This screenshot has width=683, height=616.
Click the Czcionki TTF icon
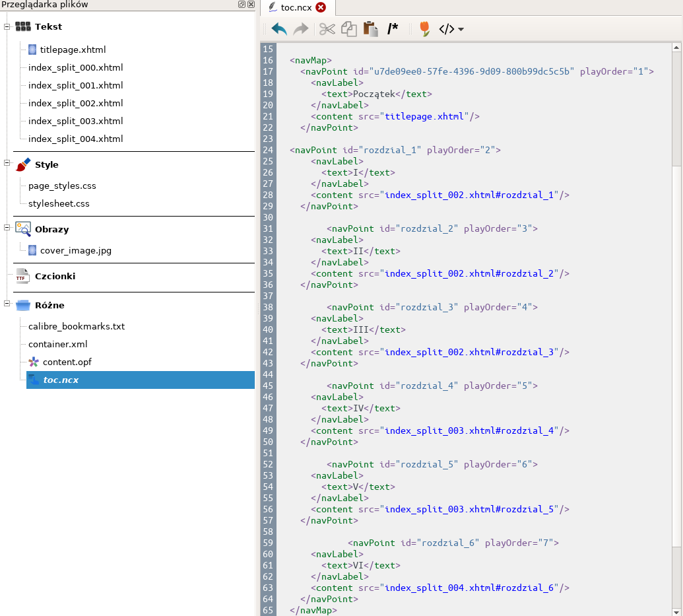pyautogui.click(x=22, y=276)
